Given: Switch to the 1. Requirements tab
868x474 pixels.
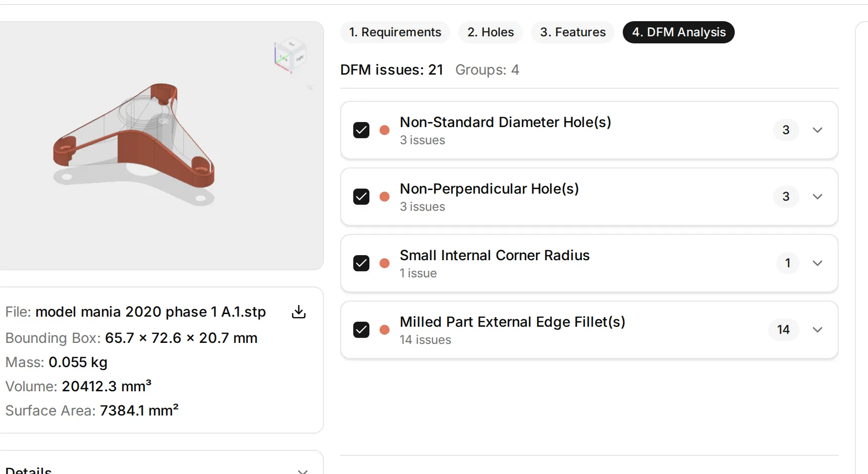Looking at the screenshot, I should (x=395, y=32).
